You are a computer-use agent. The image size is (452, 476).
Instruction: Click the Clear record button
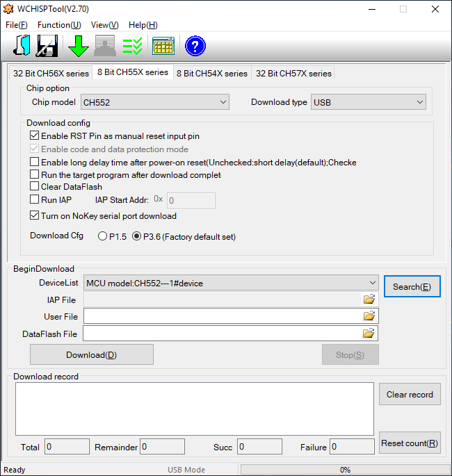pos(410,394)
